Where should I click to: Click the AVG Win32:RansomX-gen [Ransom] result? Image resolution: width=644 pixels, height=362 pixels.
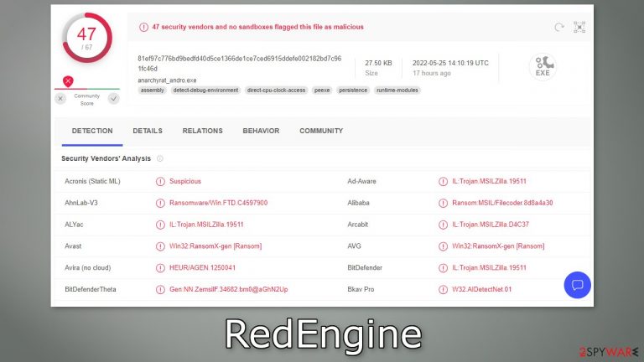(498, 246)
